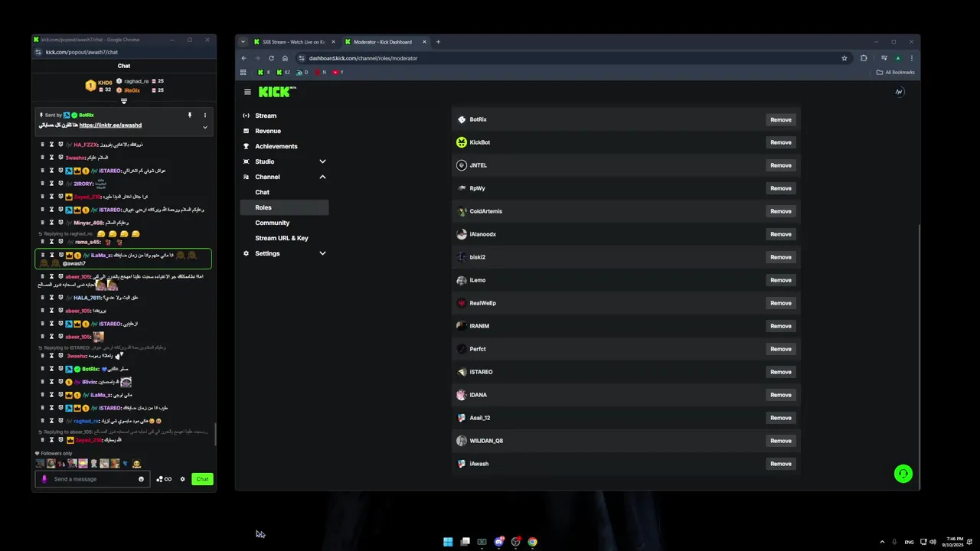Expand the chat leaderboard arrow
Image resolution: width=980 pixels, height=551 pixels.
click(x=124, y=101)
